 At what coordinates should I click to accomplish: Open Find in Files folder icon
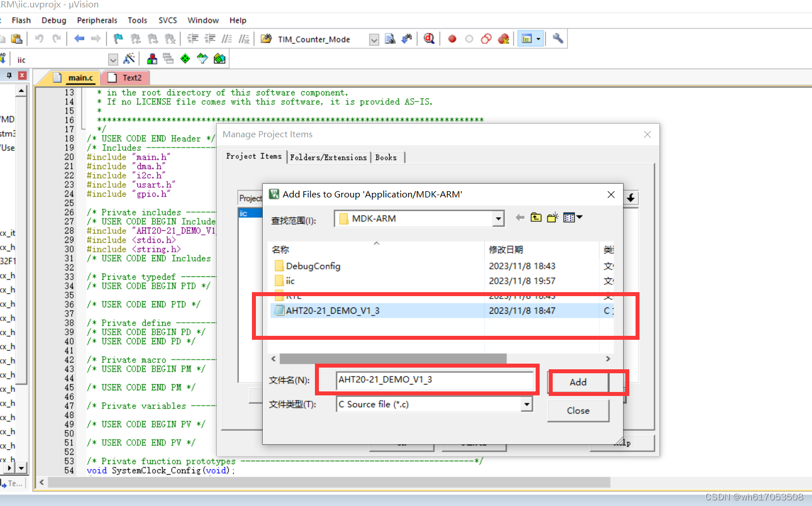pos(266,39)
